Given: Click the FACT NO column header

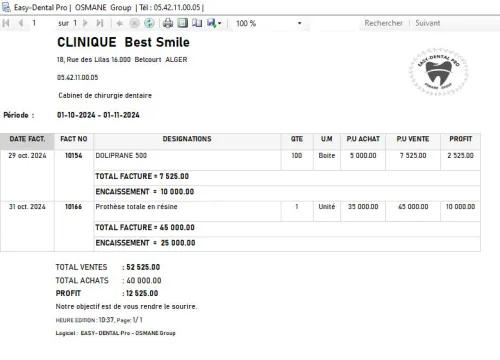Looking at the screenshot, I should tap(74, 141).
